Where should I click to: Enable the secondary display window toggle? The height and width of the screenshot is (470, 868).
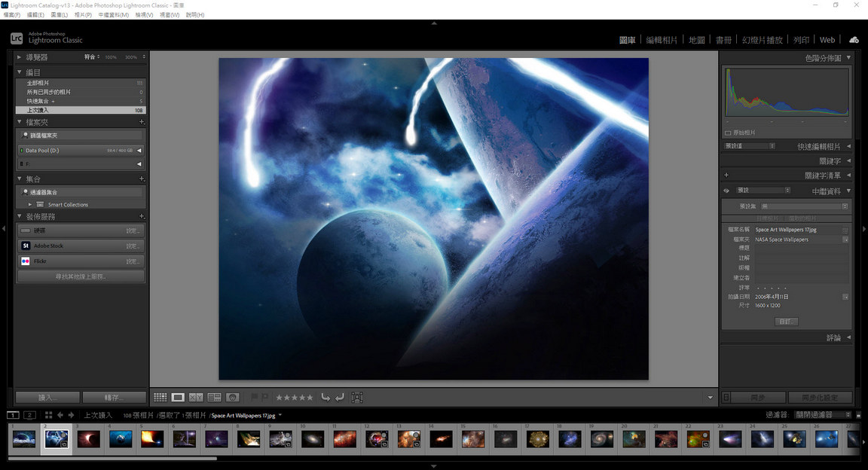tap(29, 415)
